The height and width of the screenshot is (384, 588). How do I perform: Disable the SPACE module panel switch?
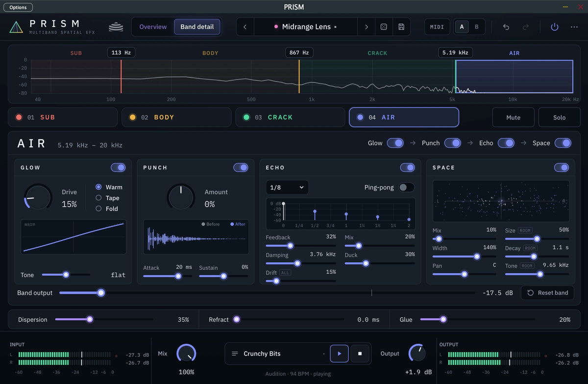click(562, 168)
